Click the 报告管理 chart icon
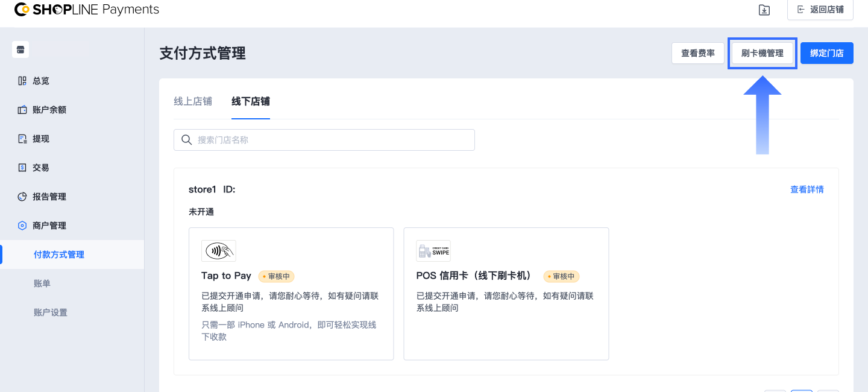This screenshot has height=392, width=868. click(x=22, y=197)
